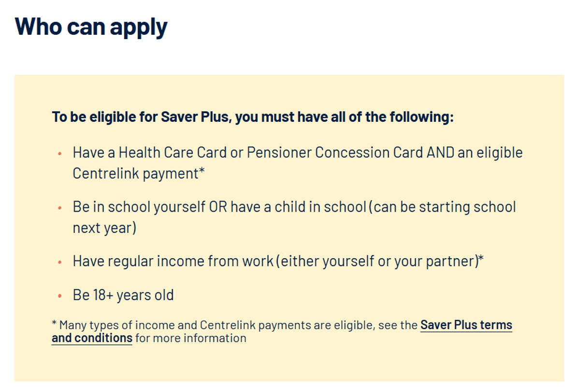
Task: Click "for more information" footnote text
Action: coord(191,338)
